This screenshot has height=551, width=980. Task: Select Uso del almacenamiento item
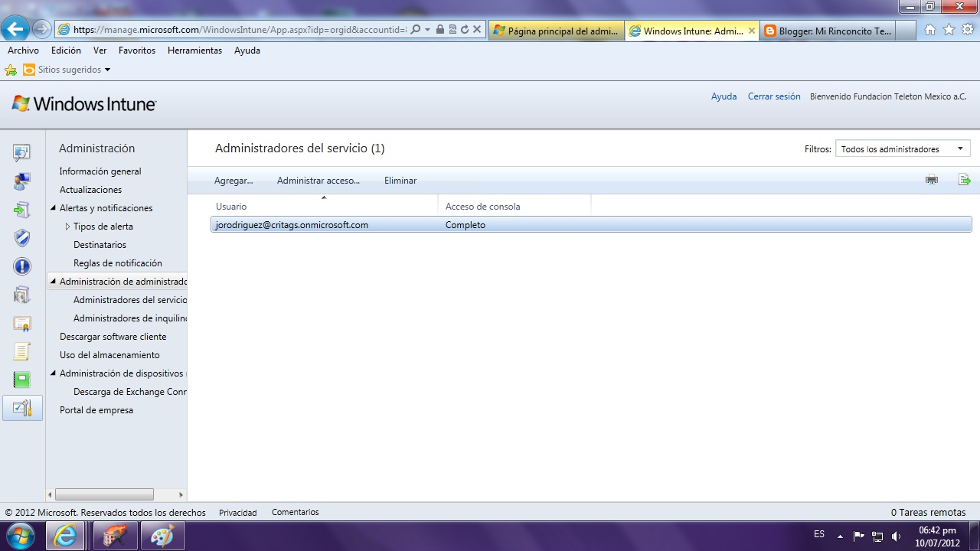click(109, 355)
